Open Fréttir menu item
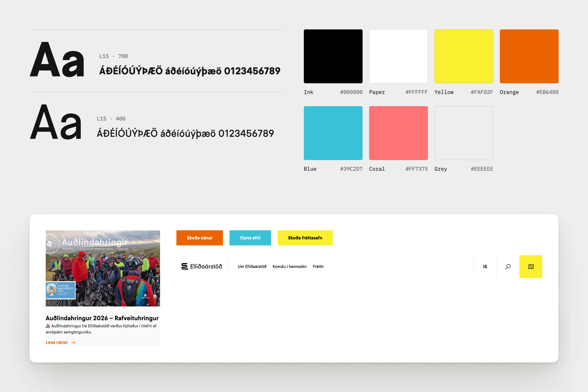 coord(318,266)
